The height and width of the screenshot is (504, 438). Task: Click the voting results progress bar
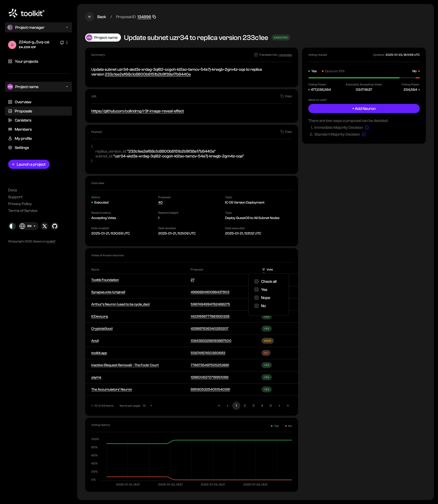[364, 78]
